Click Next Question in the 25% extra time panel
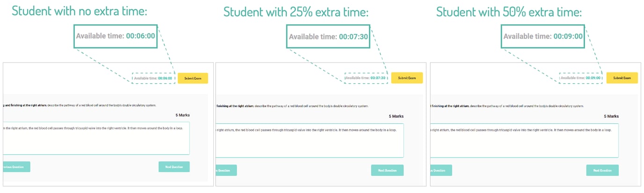Image resolution: width=644 pixels, height=193 pixels. coord(387,170)
